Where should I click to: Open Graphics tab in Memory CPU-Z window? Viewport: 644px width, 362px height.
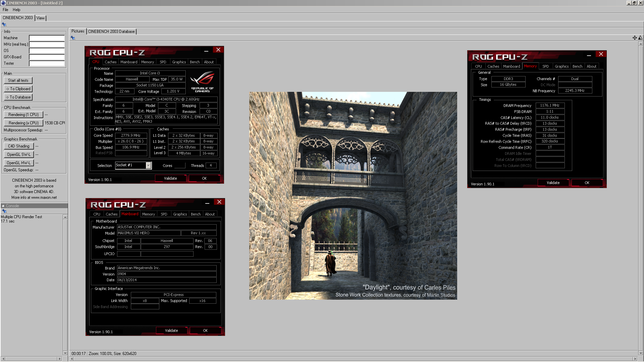(562, 66)
